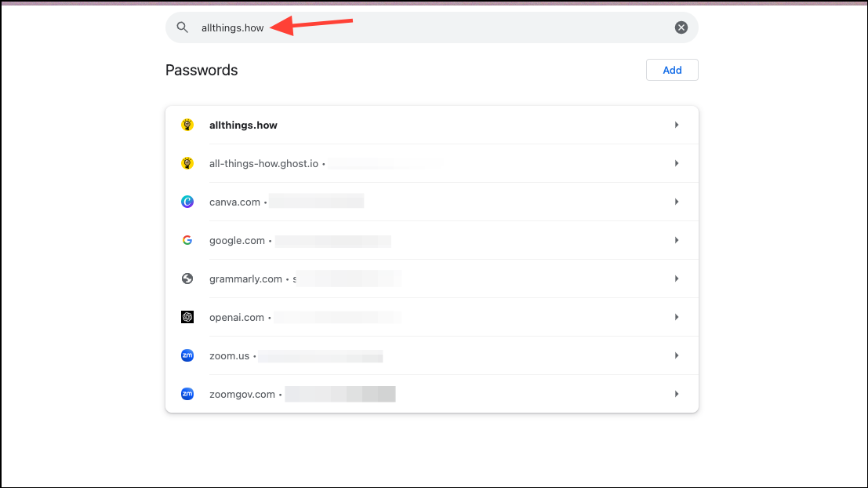
Task: Expand google.com row arrow
Action: (677, 240)
